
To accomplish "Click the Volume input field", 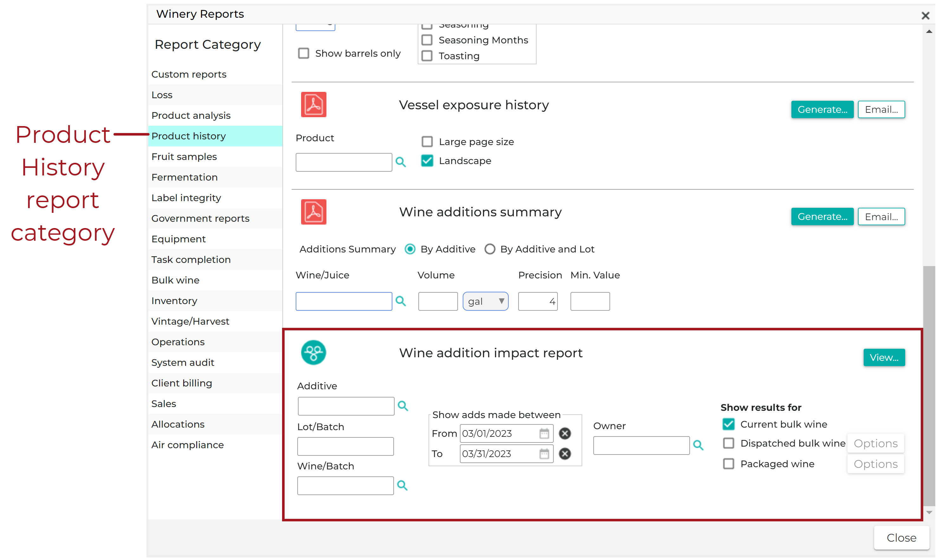I will (439, 302).
